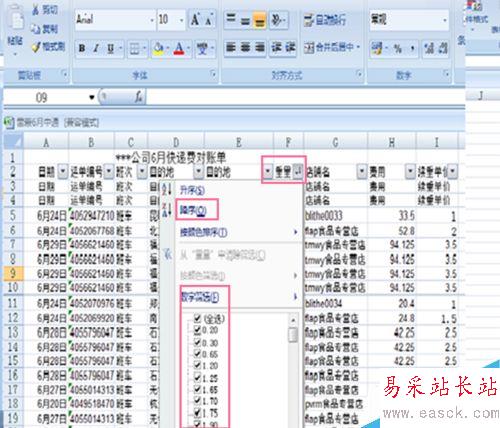Click the accounting number format icon

377,49
